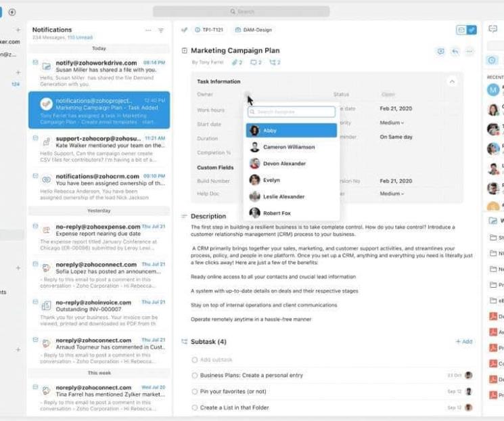Screen dimensions: 504x421
Task: Switch to task view toggle icon
Action: click(x=472, y=30)
